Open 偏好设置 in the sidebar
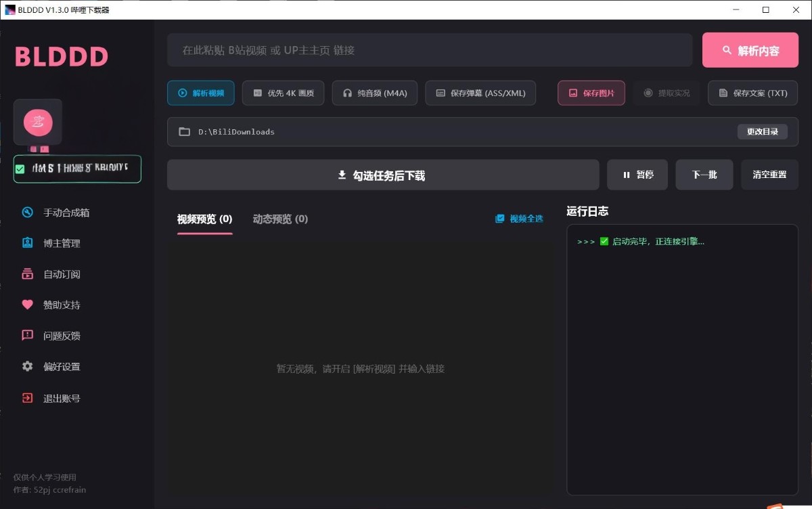Image resolution: width=812 pixels, height=509 pixels. coord(62,367)
